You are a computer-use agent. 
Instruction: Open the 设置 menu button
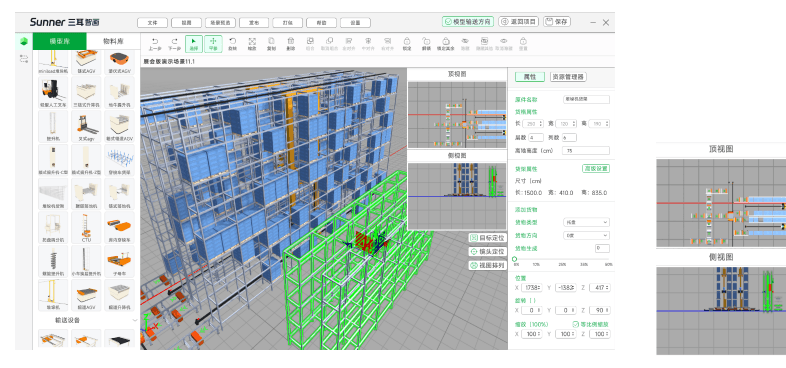coord(355,23)
